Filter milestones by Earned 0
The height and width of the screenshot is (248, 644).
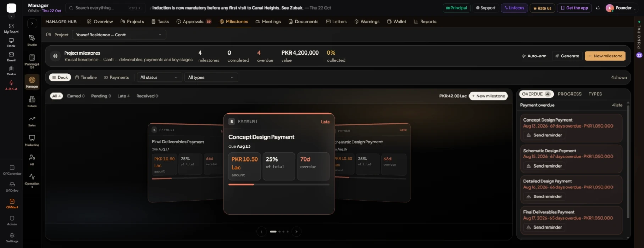click(x=76, y=96)
